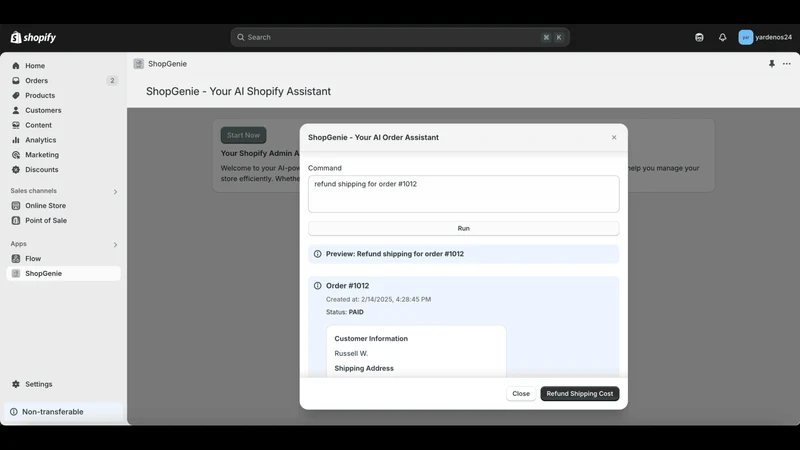Open the Sidekick assistant icon
Screen dimensions: 800x450
point(699,37)
